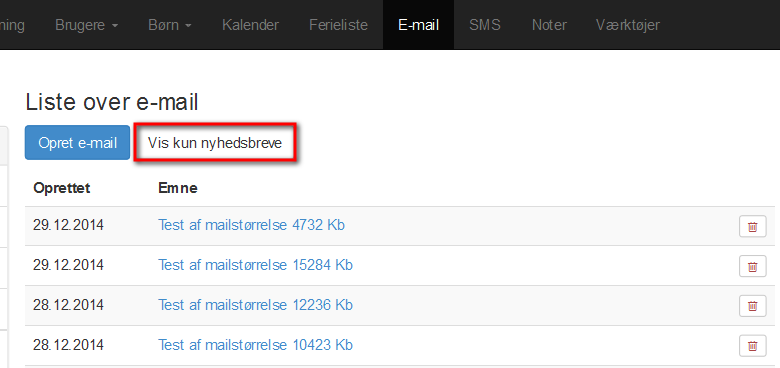Switch to the SMS section
Viewport: 780px width, 368px height.
pyautogui.click(x=485, y=25)
